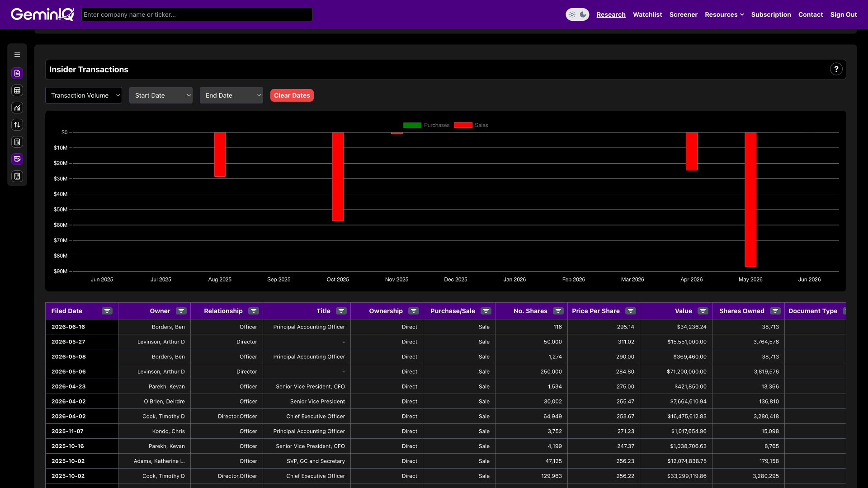868x488 pixels.
Task: Open the Ownership column filter icon
Action: point(414,311)
